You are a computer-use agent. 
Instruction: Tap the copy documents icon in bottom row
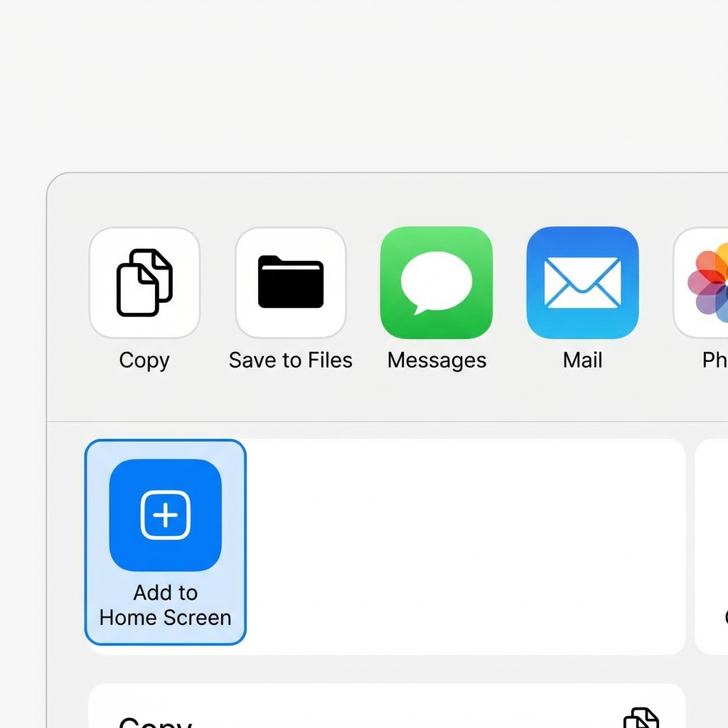(x=641, y=717)
